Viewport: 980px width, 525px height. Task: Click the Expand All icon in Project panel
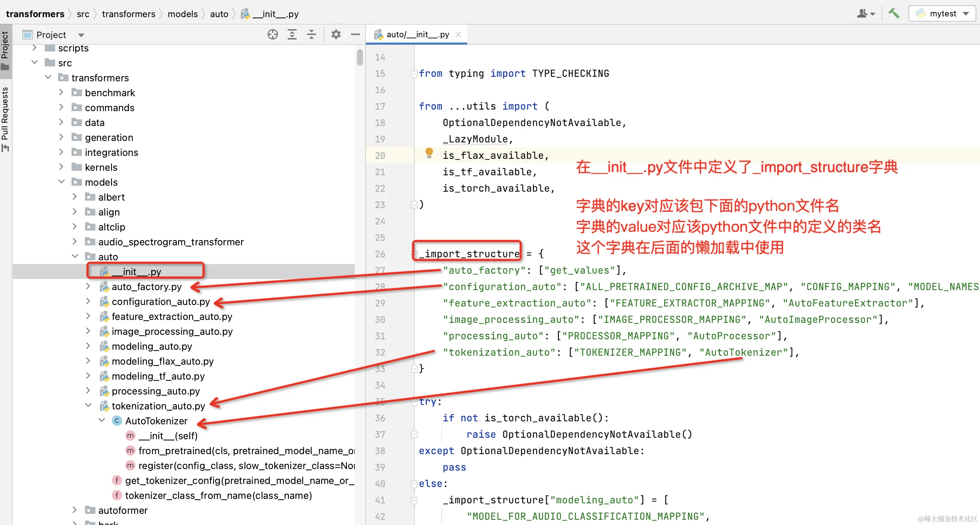click(292, 35)
